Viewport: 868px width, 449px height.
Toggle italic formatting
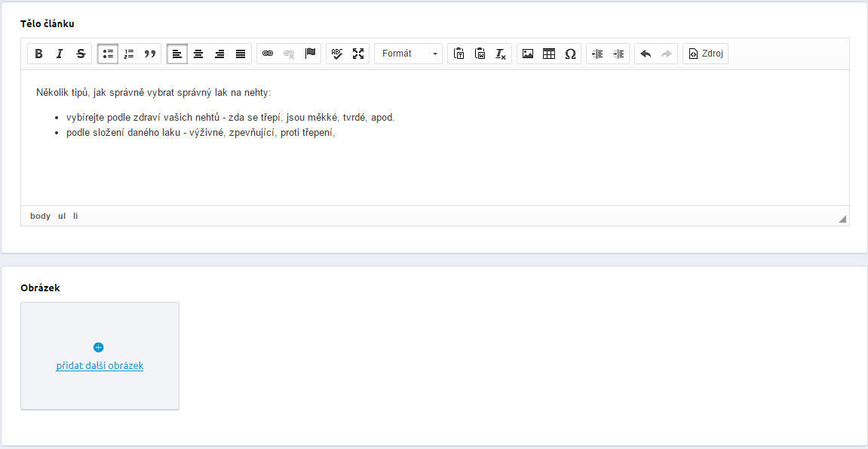(60, 54)
